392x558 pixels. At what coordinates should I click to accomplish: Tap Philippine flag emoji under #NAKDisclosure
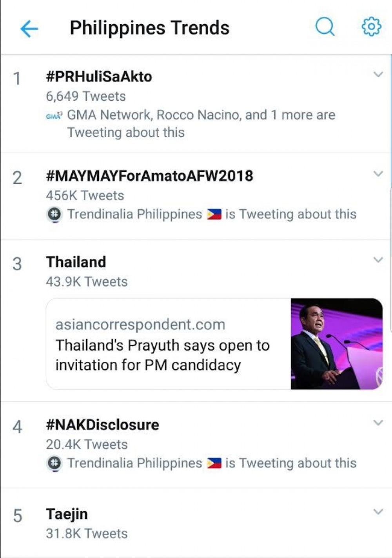(214, 463)
